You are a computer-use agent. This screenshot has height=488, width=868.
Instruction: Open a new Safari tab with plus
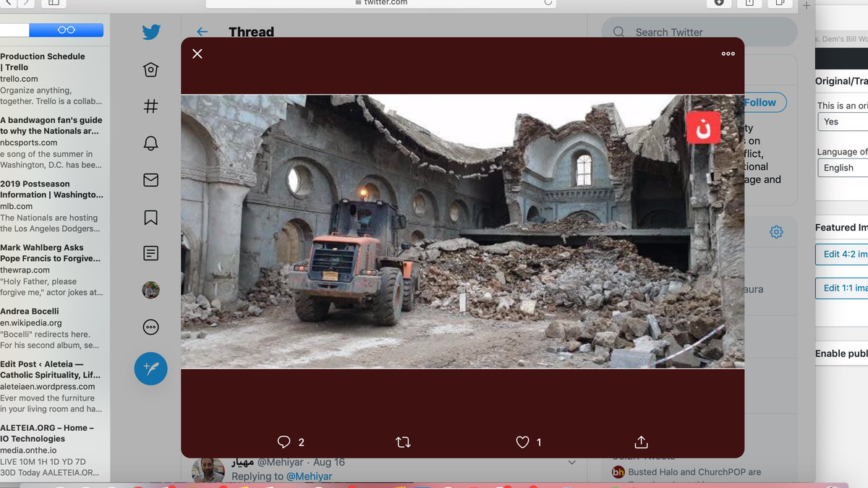(807, 5)
